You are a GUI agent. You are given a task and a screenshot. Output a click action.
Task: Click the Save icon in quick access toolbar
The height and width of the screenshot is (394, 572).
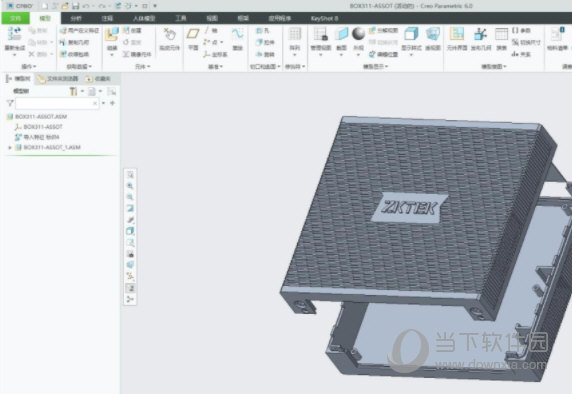76,6
